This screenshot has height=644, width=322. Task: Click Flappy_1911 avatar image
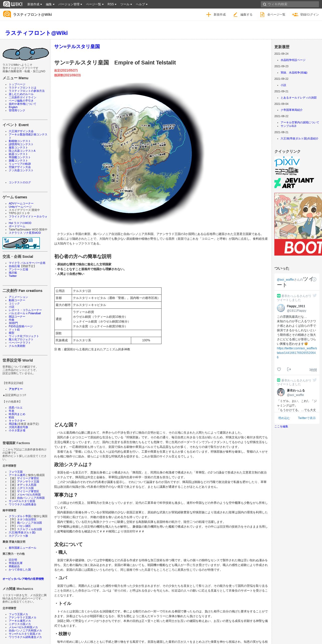tap(281, 308)
